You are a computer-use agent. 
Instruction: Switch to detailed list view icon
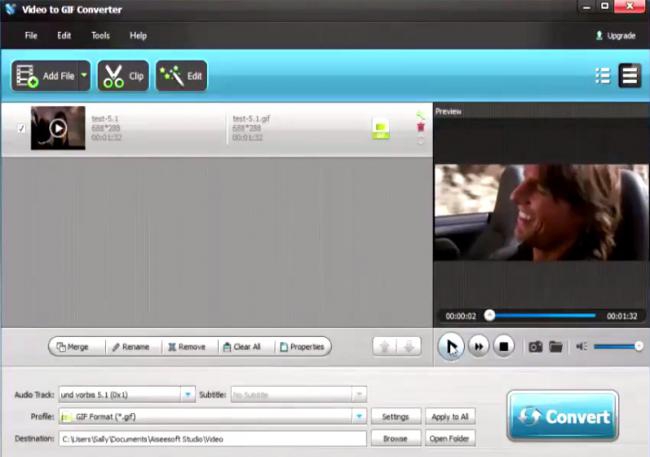[630, 76]
